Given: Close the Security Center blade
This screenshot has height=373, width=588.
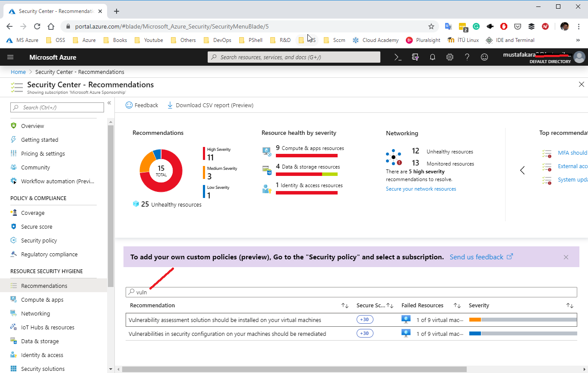Looking at the screenshot, I should pyautogui.click(x=581, y=84).
